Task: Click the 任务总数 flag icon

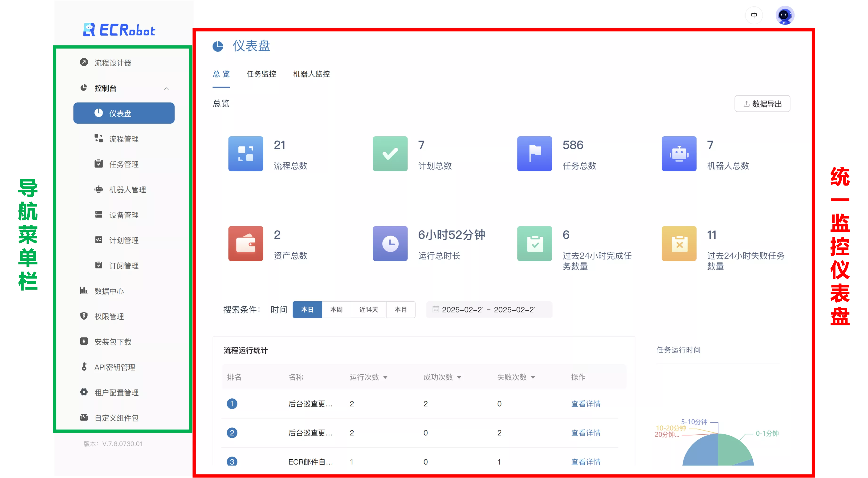Action: tap(534, 154)
